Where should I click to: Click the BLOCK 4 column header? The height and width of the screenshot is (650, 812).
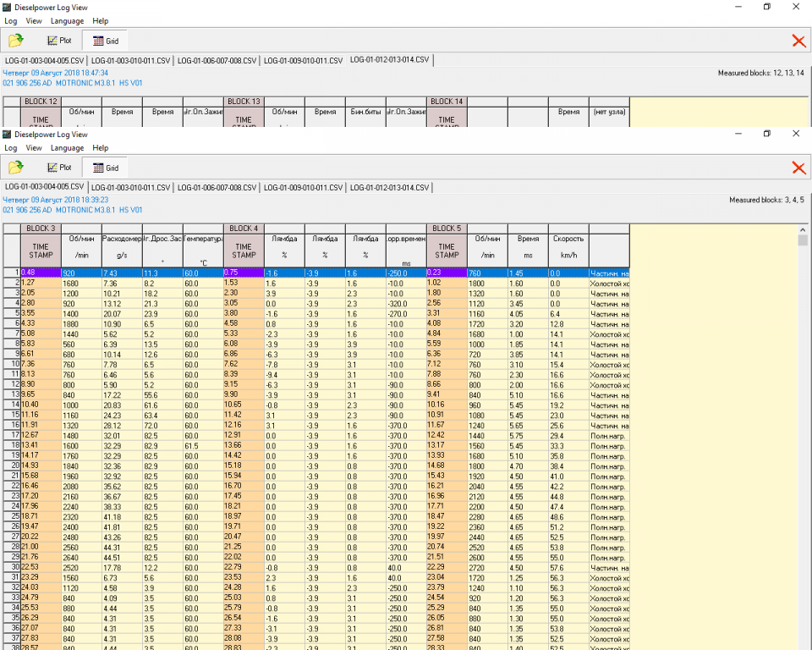[244, 229]
